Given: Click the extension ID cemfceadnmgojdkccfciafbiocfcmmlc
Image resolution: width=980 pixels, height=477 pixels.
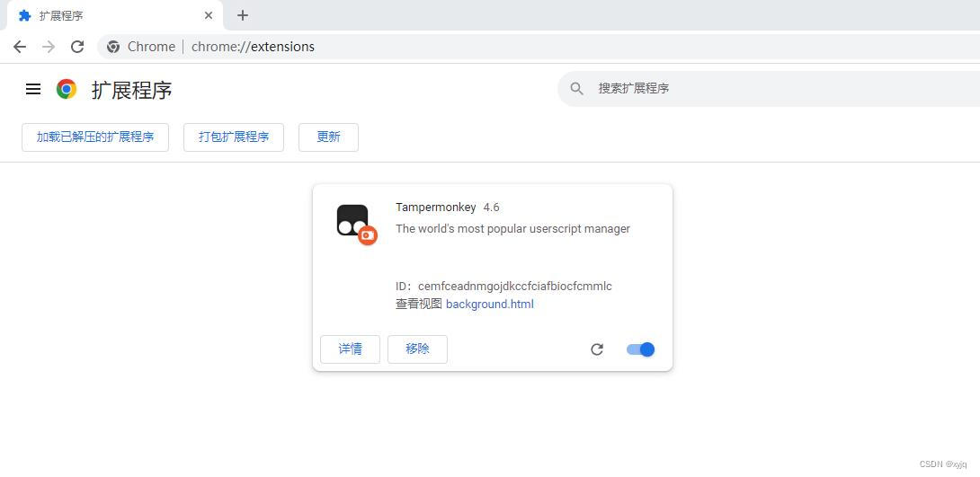Looking at the screenshot, I should point(515,287).
